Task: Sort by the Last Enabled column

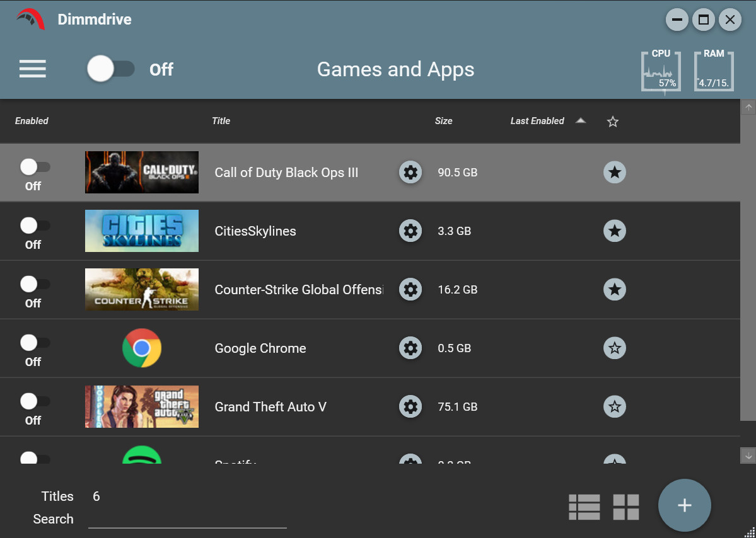Action: click(x=538, y=120)
